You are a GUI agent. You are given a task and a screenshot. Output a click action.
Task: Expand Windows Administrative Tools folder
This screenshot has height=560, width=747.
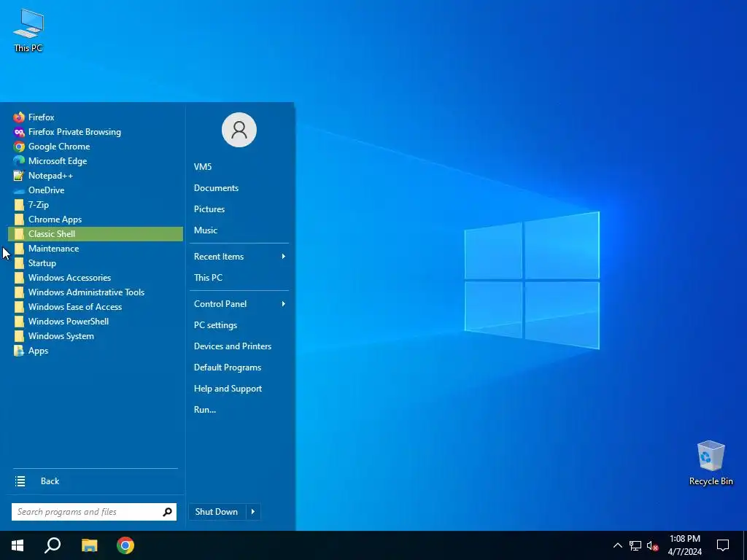click(96, 292)
